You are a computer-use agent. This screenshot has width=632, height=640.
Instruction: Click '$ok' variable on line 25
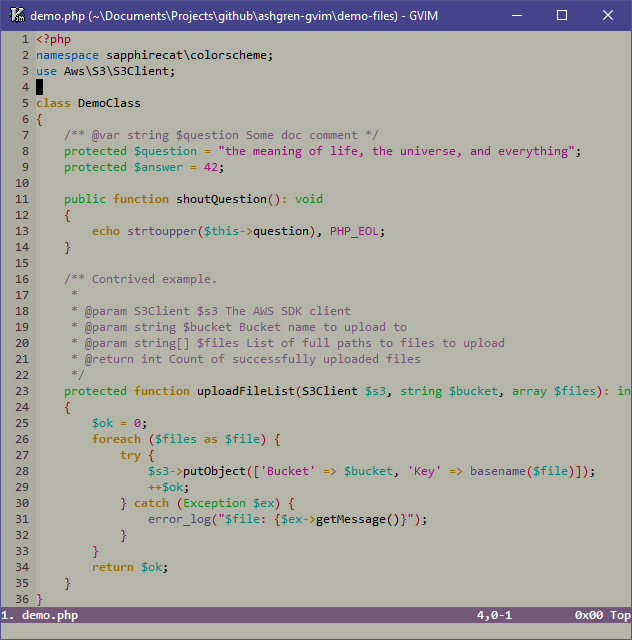102,423
